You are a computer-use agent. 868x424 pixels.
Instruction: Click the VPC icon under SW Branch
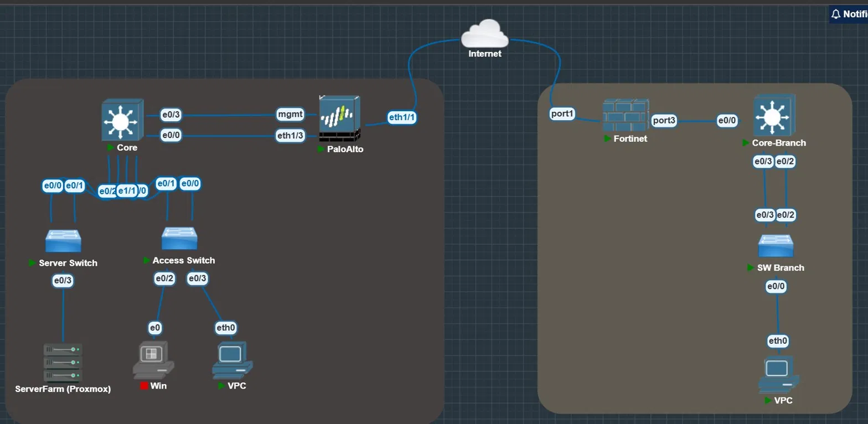tap(779, 375)
